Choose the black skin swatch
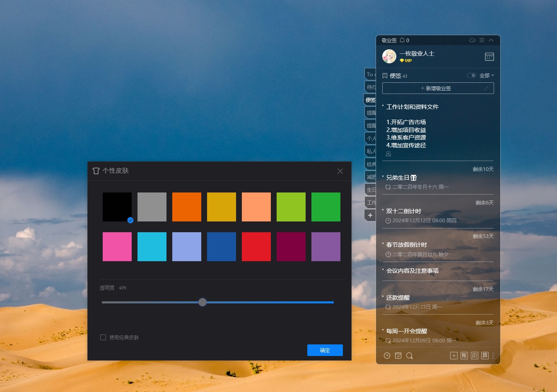The height and width of the screenshot is (392, 557). (x=117, y=207)
